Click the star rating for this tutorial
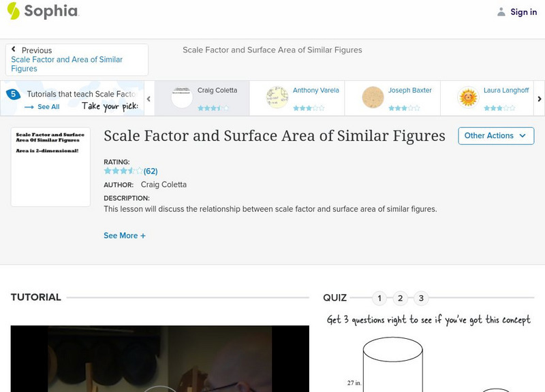Viewport: 545px width, 392px height. click(123, 171)
